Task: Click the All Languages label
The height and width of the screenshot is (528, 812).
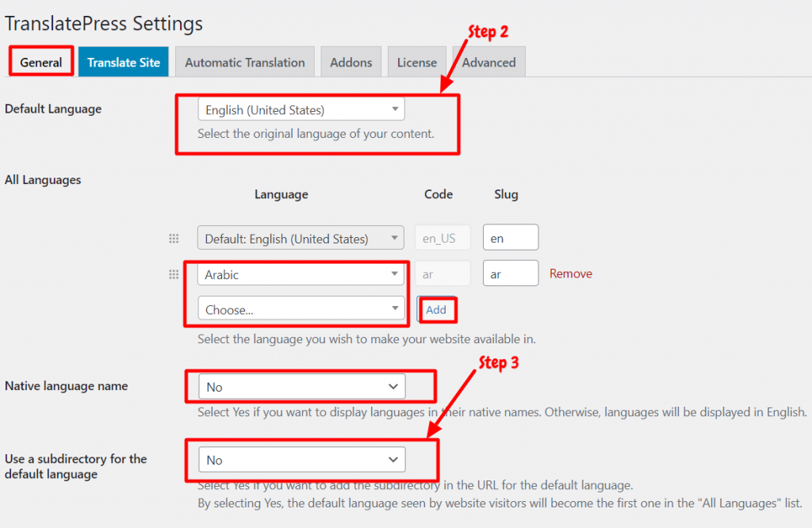Action: tap(43, 180)
